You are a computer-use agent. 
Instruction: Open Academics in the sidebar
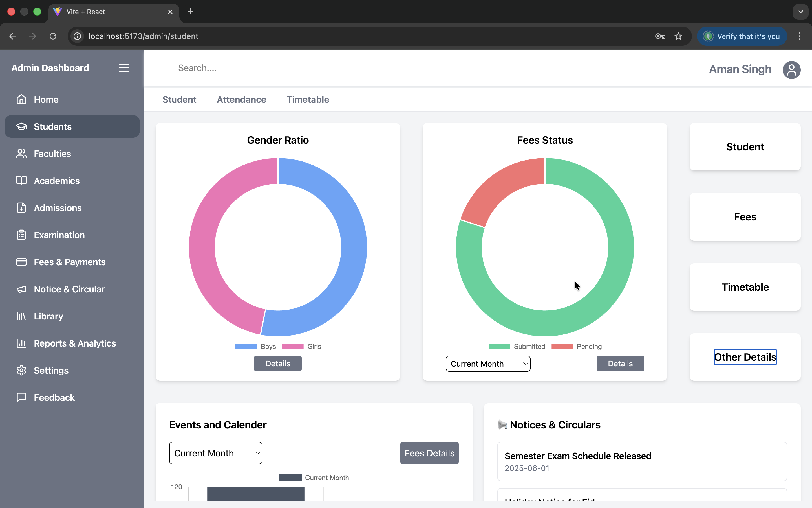click(x=72, y=181)
